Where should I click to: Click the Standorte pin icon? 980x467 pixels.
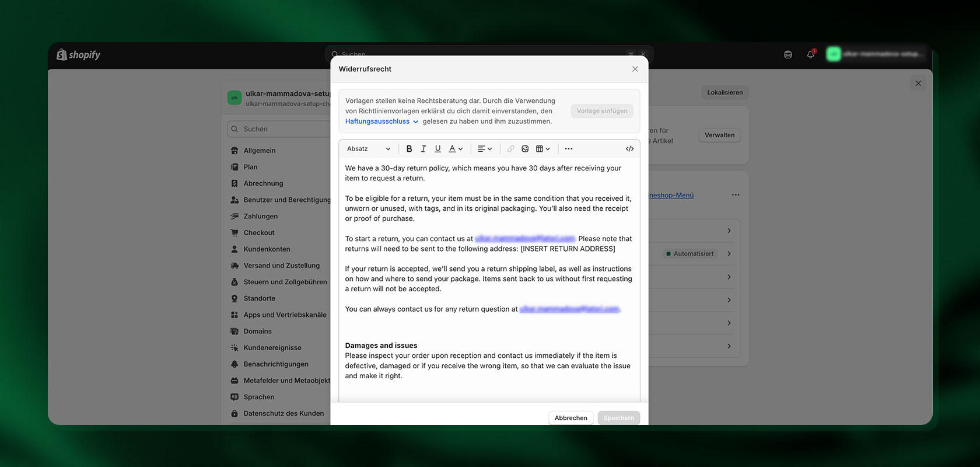click(x=235, y=298)
